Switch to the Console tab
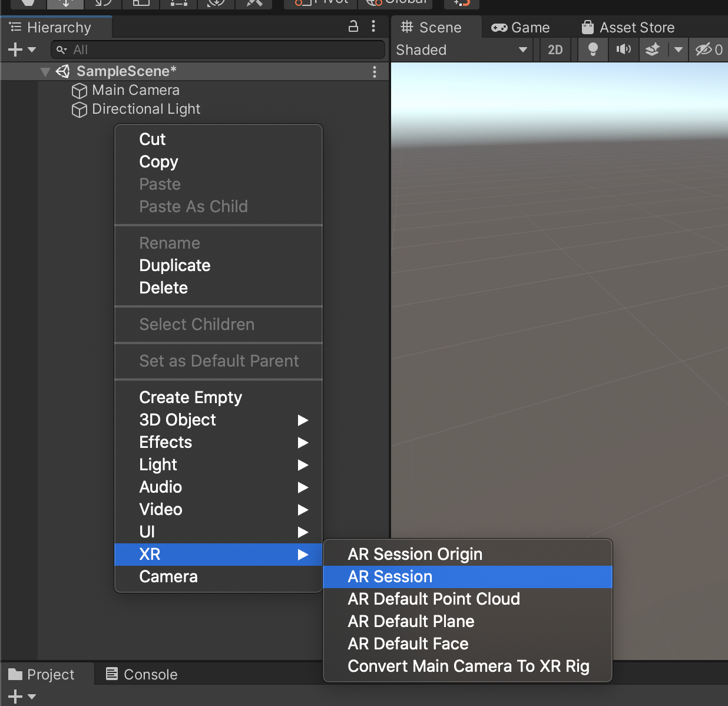This screenshot has width=728, height=706. tap(142, 674)
